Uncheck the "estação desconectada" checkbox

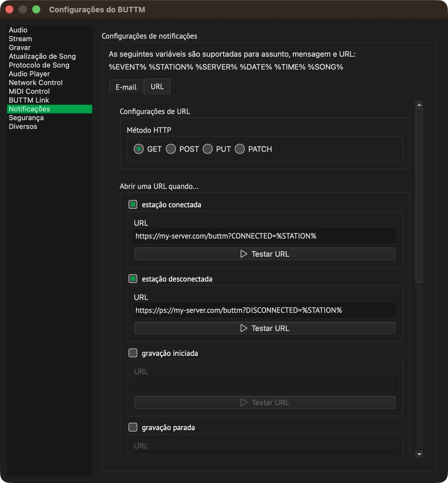tap(133, 279)
